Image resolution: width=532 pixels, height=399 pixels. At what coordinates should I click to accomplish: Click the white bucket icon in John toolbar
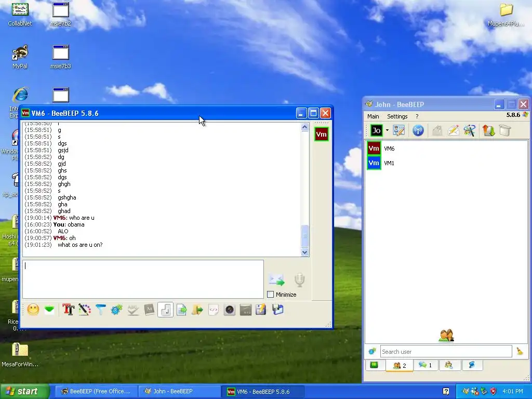pyautogui.click(x=505, y=130)
